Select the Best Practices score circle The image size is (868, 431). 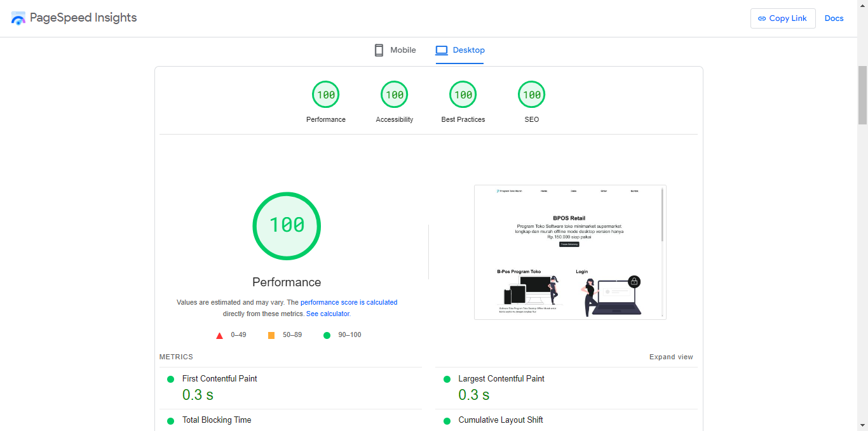coord(463,94)
